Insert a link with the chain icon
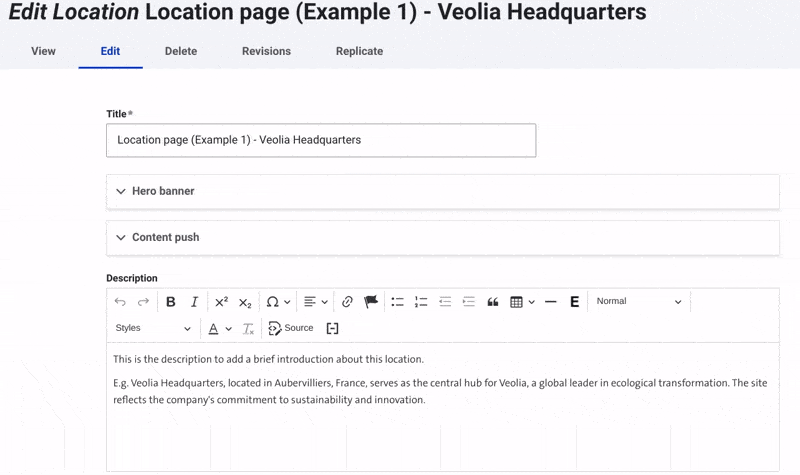 pyautogui.click(x=347, y=302)
